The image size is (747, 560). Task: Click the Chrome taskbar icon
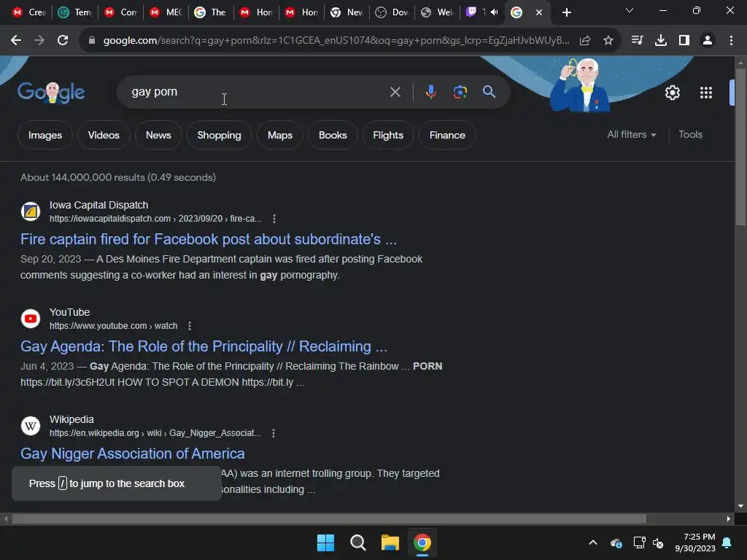422,542
